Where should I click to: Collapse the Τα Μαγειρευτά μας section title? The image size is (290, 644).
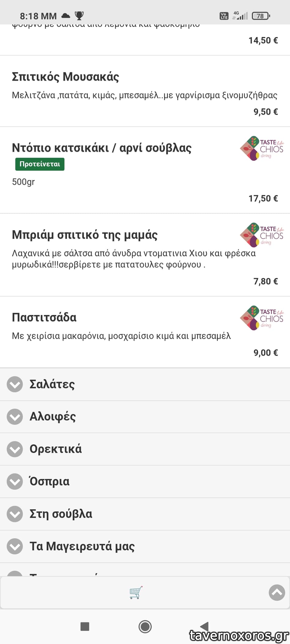(x=82, y=546)
